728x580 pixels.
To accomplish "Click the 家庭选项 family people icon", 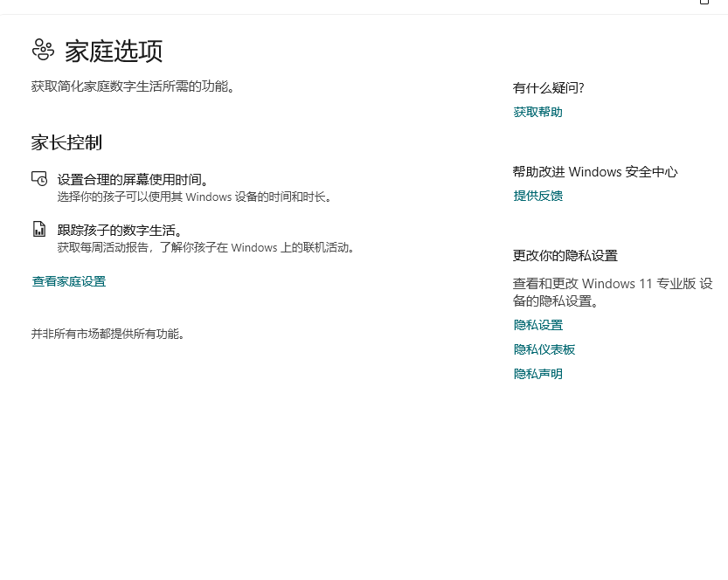I will (43, 50).
